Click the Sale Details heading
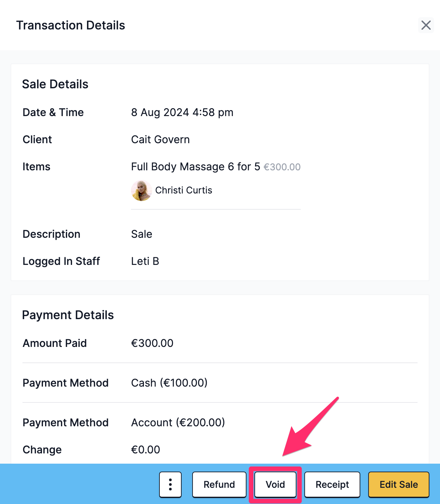Screen dimensions: 440x504 point(55,84)
